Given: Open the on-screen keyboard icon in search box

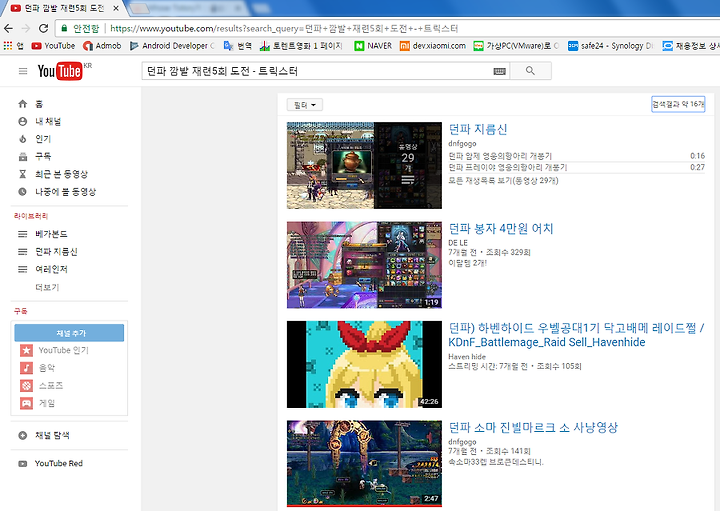Looking at the screenshot, I should click(500, 71).
